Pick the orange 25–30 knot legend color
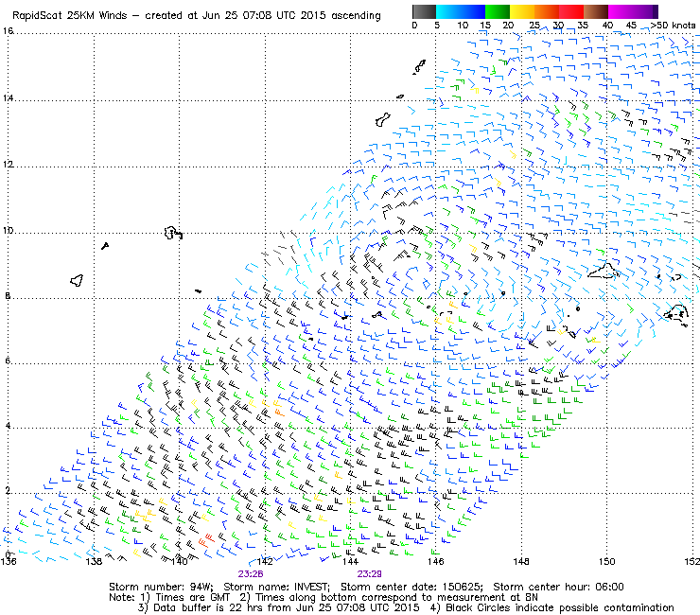The width and height of the screenshot is (700, 615). (547, 11)
